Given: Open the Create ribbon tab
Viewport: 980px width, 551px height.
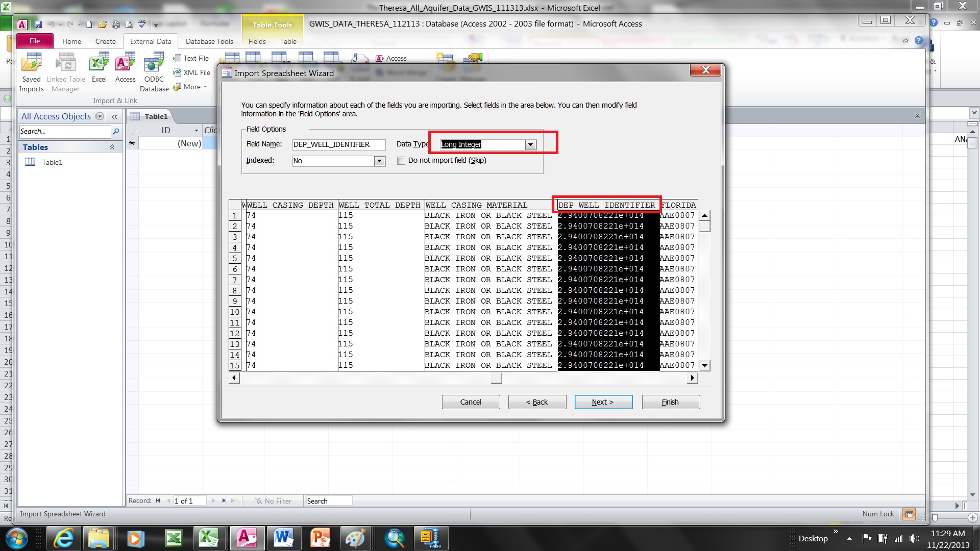Looking at the screenshot, I should pos(105,41).
